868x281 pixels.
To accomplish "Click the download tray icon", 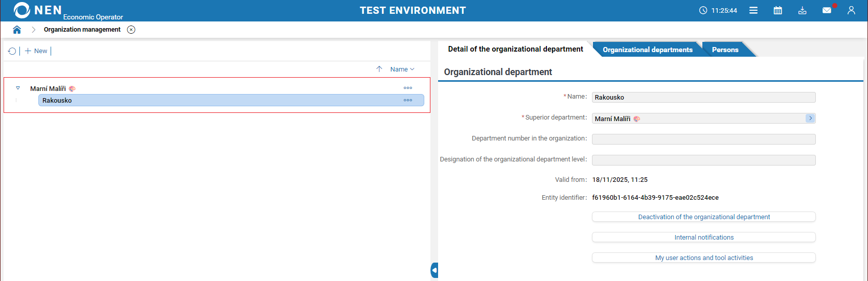I will pyautogui.click(x=802, y=10).
